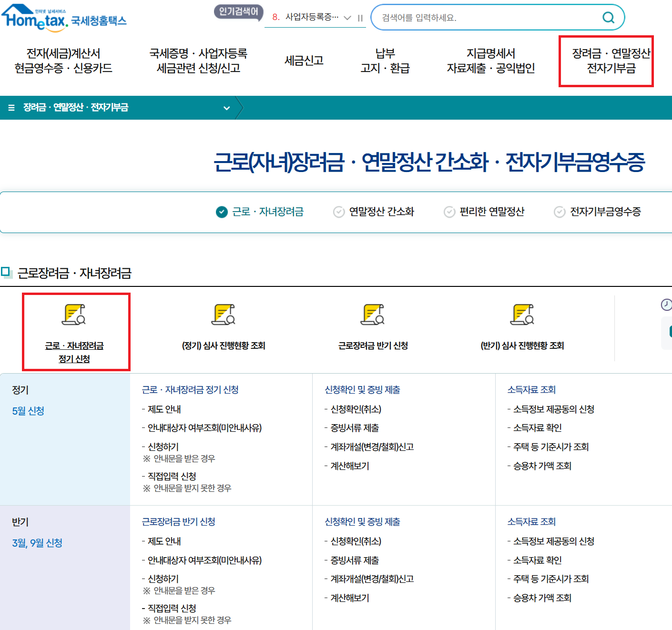This screenshot has width=672, height=630.
Task: Open the 전자(세금)계산서 menu
Action: 63,61
